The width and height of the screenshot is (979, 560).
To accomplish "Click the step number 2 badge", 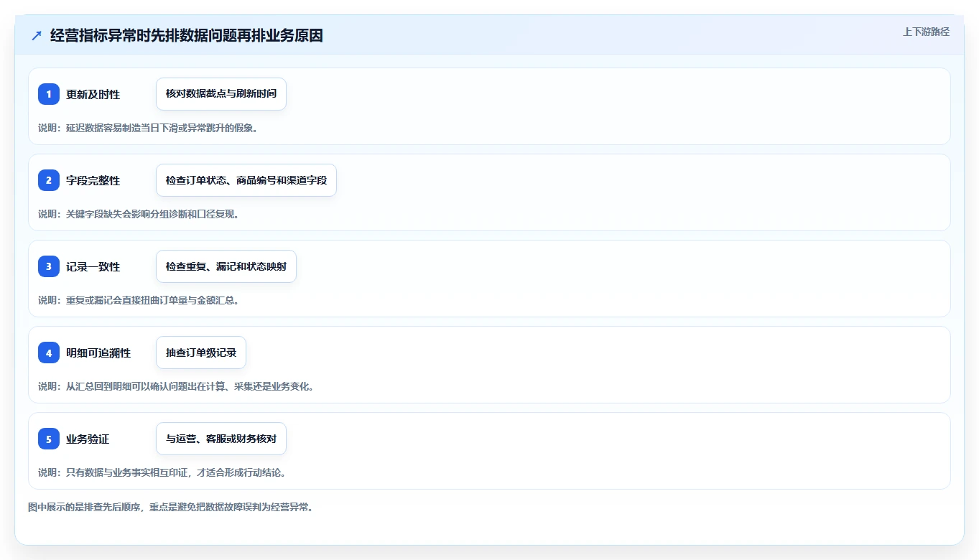I will [x=49, y=180].
